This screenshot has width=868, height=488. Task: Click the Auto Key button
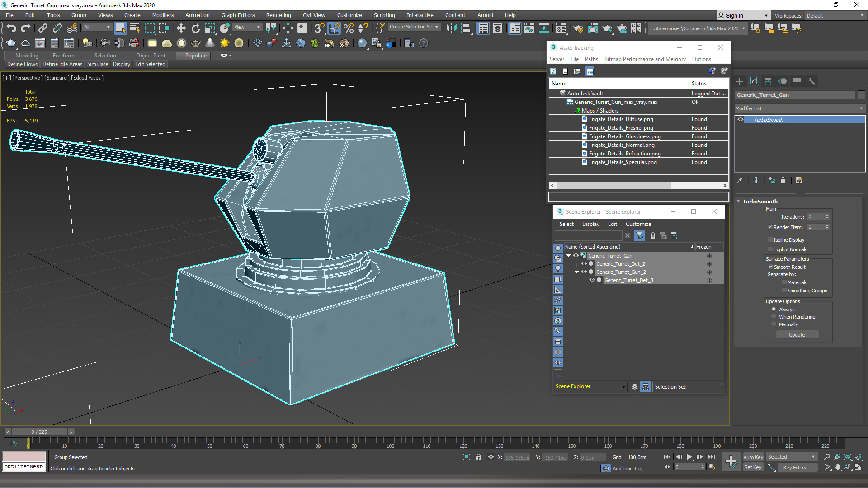pyautogui.click(x=753, y=457)
